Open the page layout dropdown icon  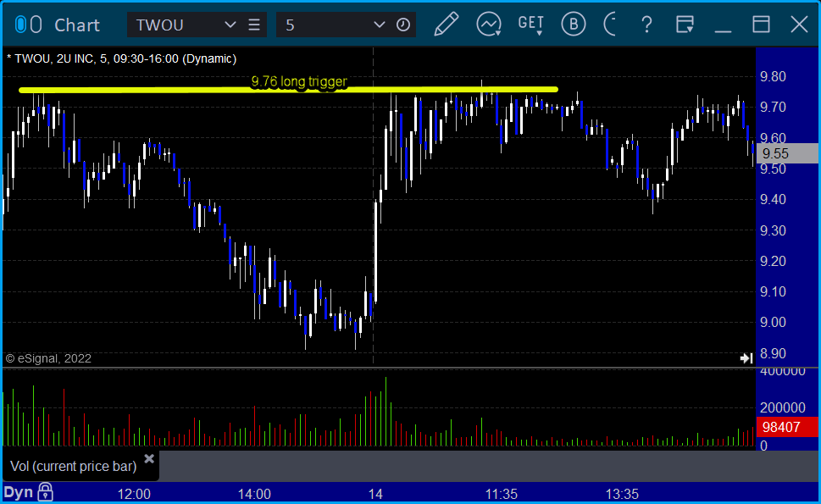[x=685, y=25]
